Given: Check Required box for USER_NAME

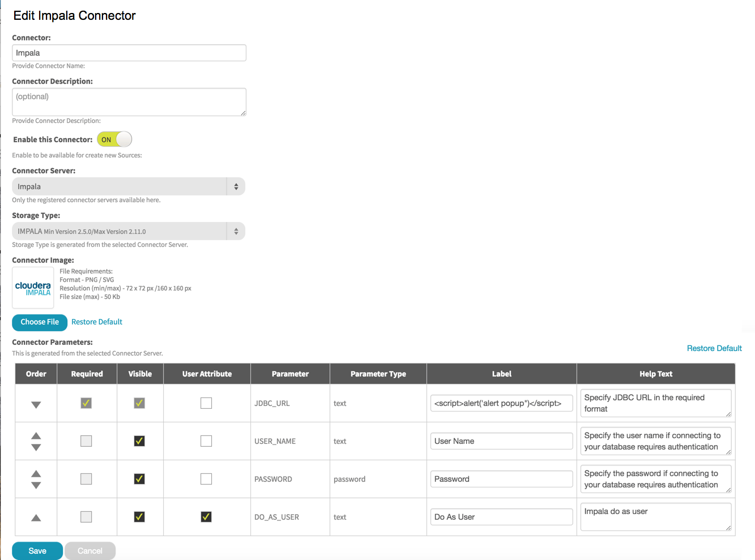Looking at the screenshot, I should pos(86,441).
